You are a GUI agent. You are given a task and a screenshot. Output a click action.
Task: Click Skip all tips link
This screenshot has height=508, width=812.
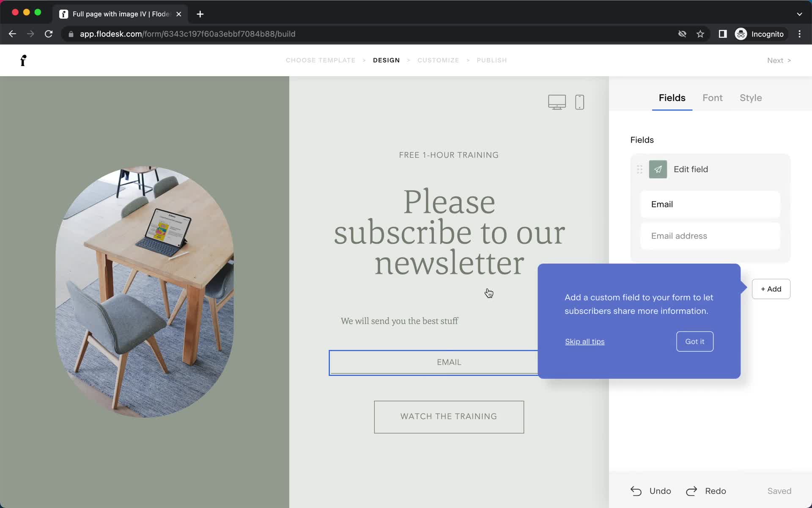click(x=584, y=341)
